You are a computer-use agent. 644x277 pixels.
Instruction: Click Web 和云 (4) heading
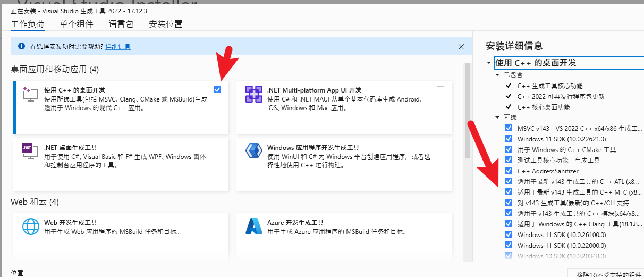(35, 202)
